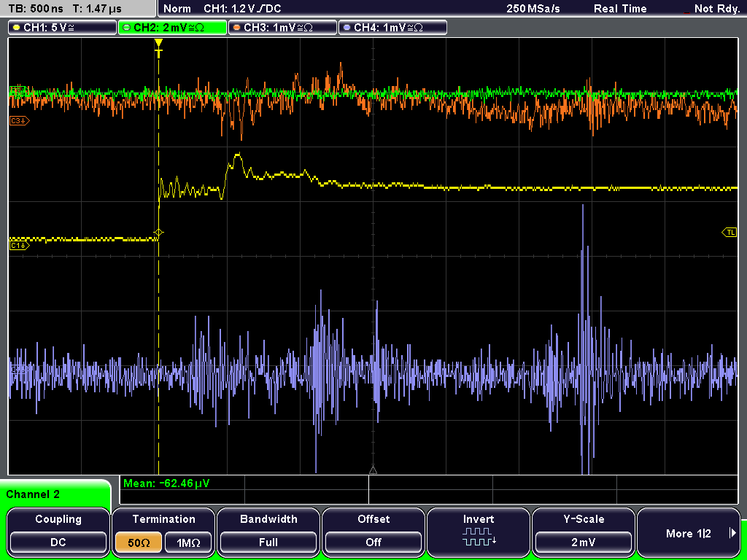Image resolution: width=747 pixels, height=560 pixels.
Task: Toggle the Invert waveform icon
Action: pos(479,537)
